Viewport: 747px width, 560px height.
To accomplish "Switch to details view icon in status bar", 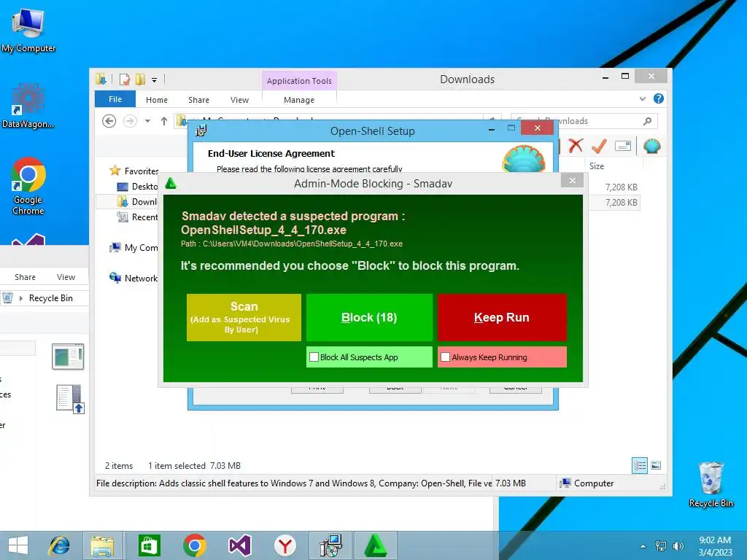I will (639, 465).
